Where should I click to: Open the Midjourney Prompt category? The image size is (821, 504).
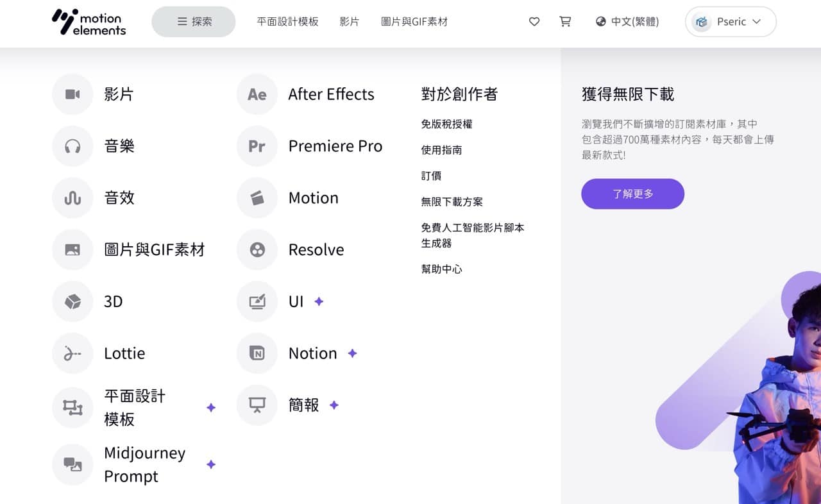[x=145, y=464]
